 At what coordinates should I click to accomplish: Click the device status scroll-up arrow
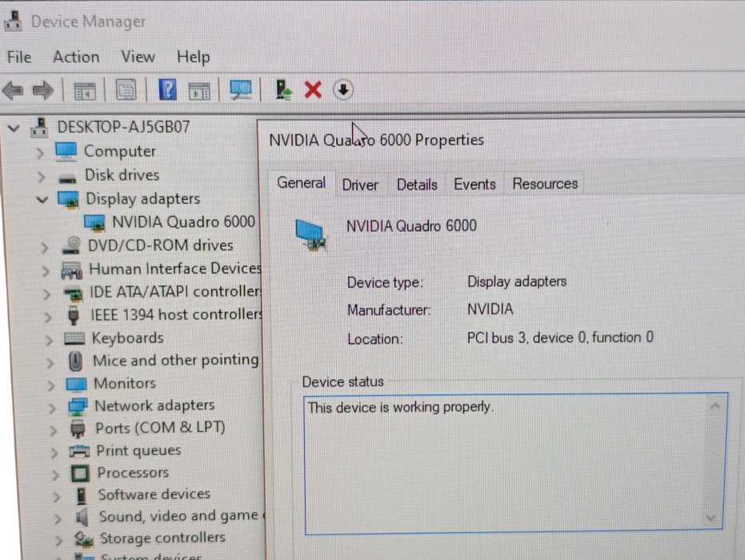[x=715, y=406]
